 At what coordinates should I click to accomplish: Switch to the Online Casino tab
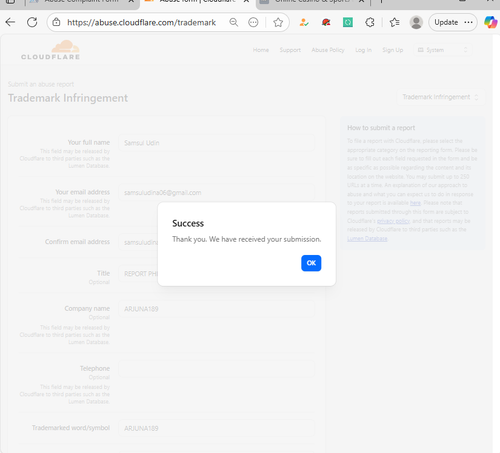pos(312,3)
